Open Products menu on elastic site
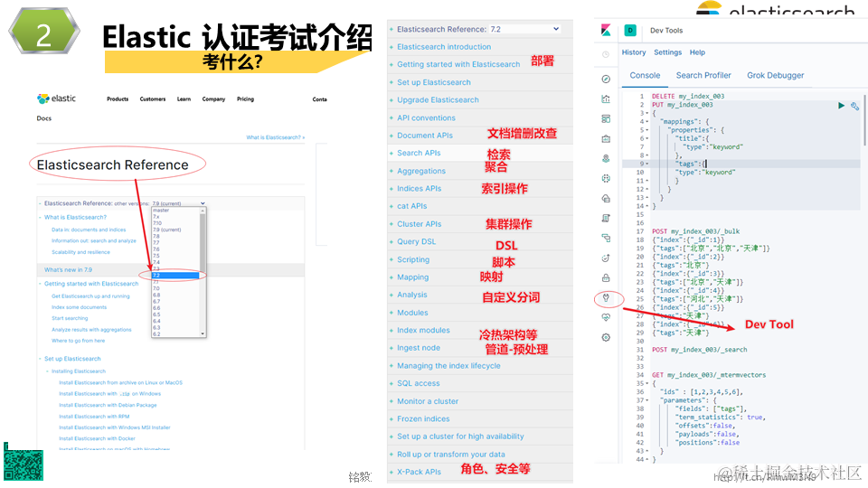The height and width of the screenshot is (488, 868). [x=118, y=99]
